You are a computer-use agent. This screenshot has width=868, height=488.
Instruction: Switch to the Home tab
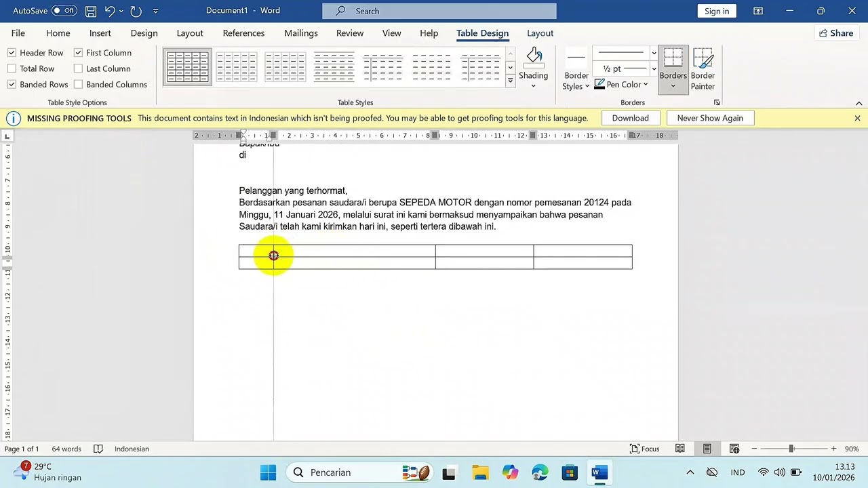(58, 33)
